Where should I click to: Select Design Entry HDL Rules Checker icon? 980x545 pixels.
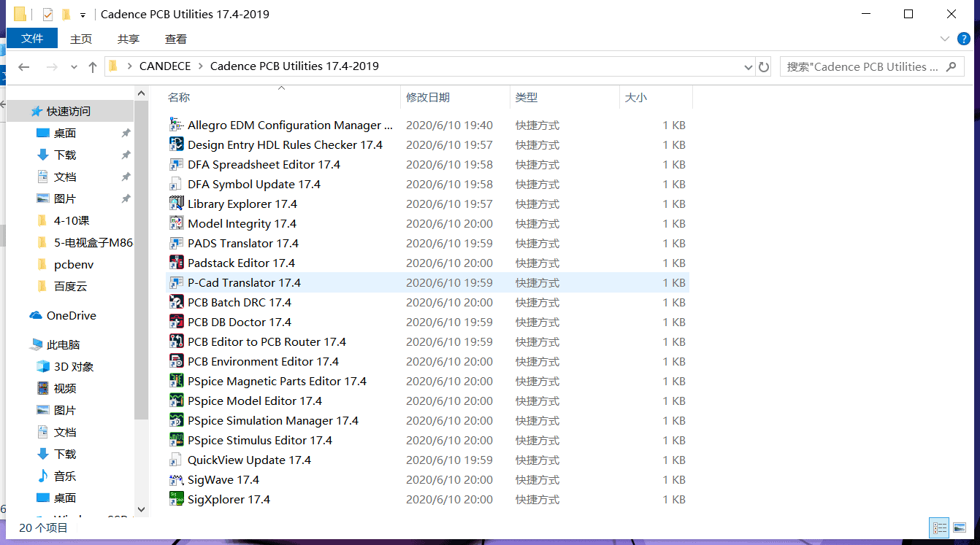(176, 144)
